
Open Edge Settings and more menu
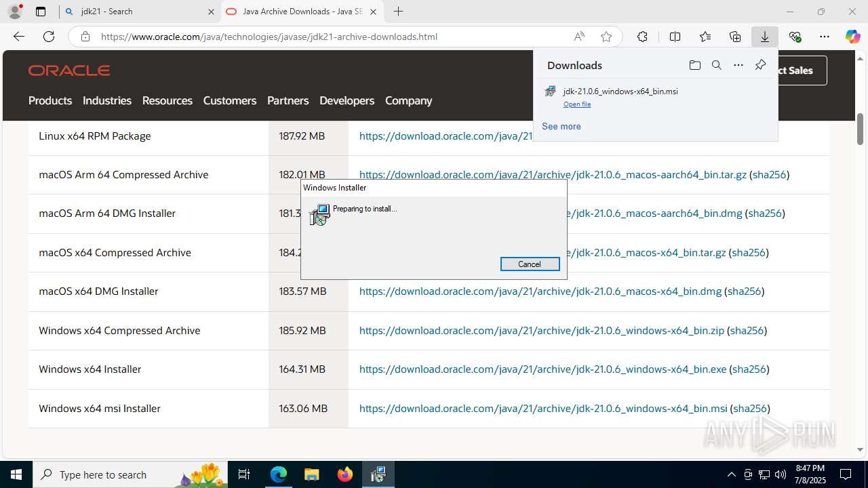pos(825,37)
